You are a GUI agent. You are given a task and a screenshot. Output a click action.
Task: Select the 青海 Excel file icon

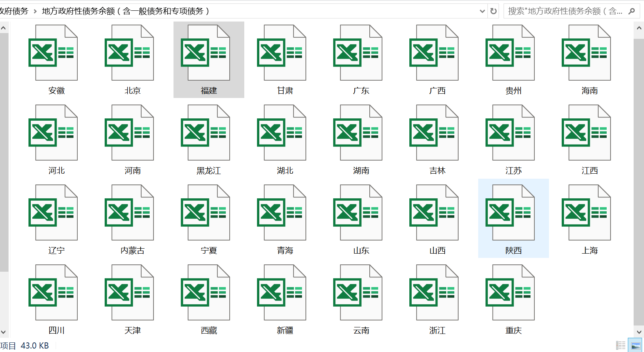(x=282, y=213)
